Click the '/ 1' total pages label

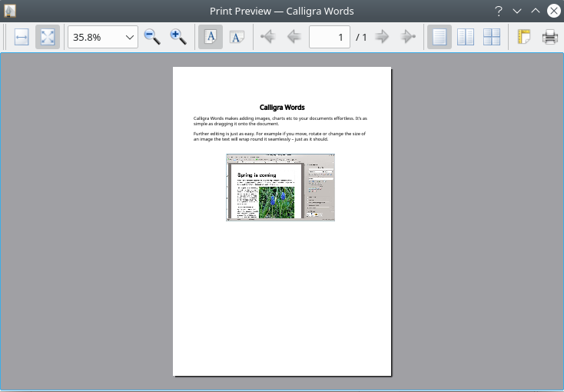click(361, 37)
